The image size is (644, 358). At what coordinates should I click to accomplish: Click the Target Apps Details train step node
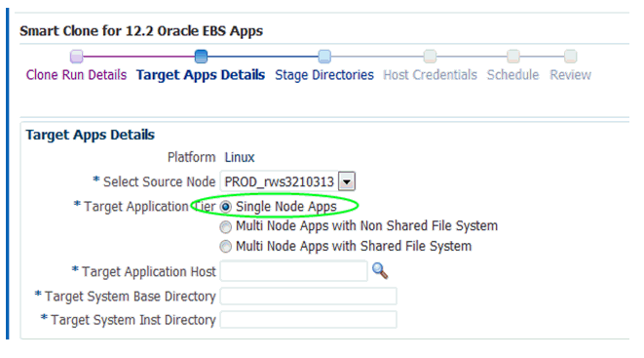point(201,57)
